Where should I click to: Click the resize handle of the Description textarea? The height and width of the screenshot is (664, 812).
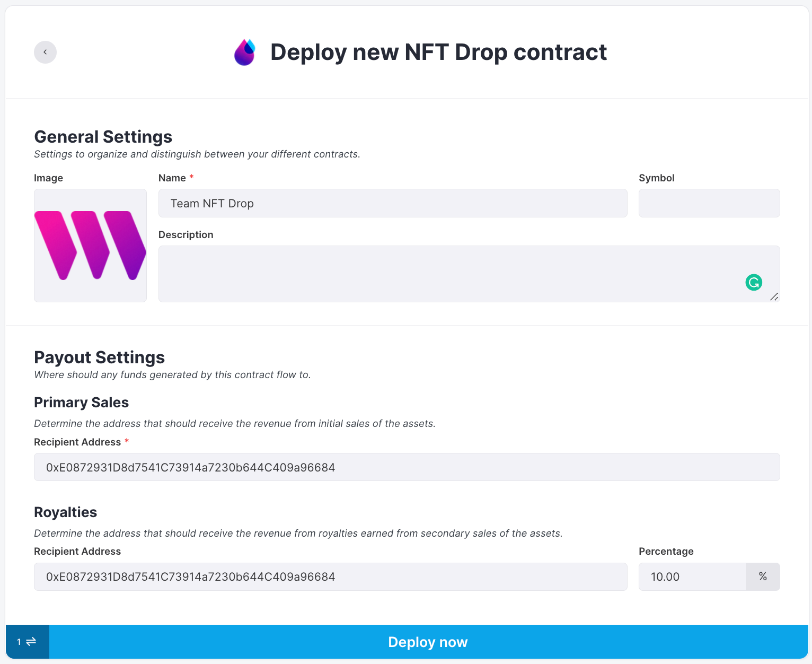[774, 298]
